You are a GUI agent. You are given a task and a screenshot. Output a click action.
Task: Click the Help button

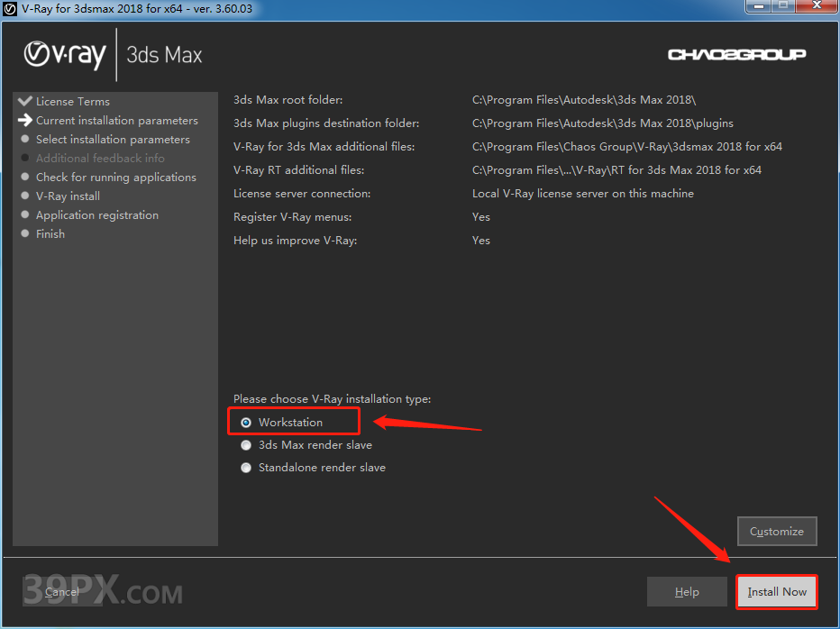point(687,592)
